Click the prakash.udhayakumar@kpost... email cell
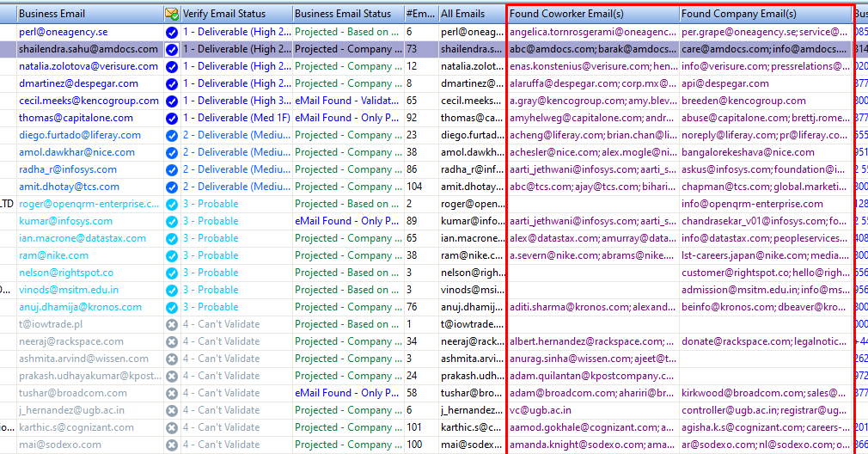 89,376
